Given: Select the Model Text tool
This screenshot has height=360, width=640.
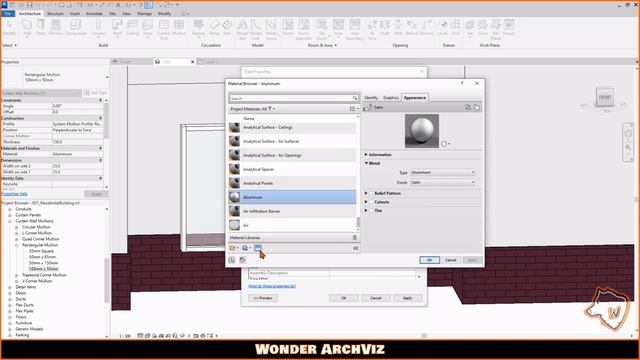Looking at the screenshot, I should point(242,29).
